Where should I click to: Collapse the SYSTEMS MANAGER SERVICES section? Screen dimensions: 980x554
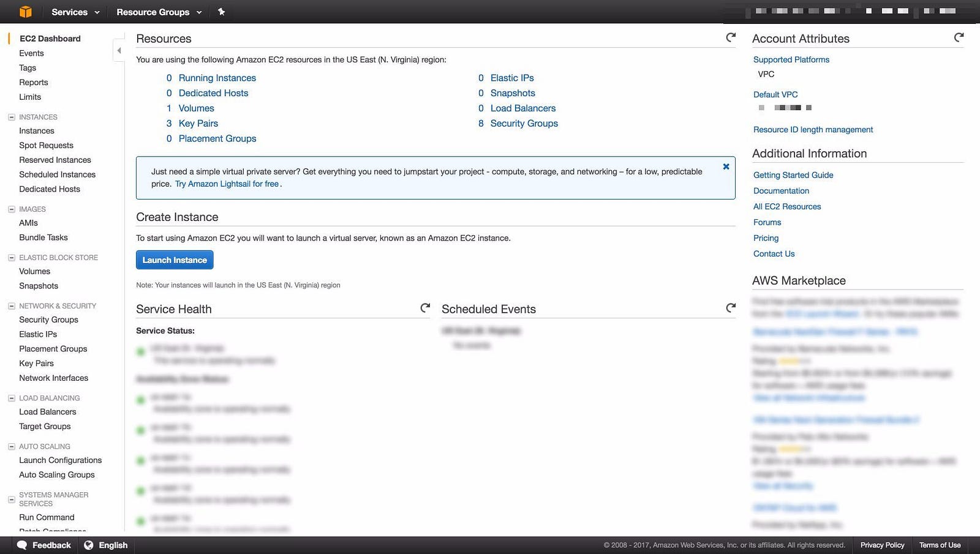point(11,500)
